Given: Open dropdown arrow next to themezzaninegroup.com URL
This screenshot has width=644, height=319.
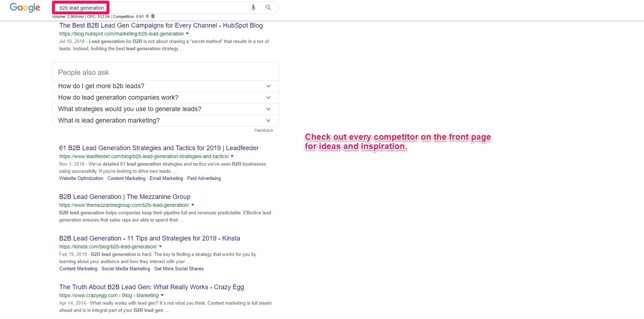Looking at the screenshot, I should pos(193,205).
